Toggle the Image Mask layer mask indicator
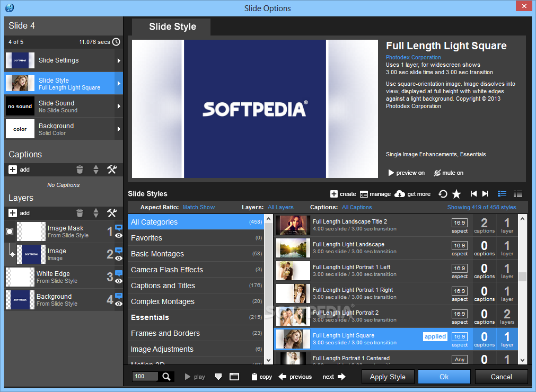The width and height of the screenshot is (536, 392). 10,231
